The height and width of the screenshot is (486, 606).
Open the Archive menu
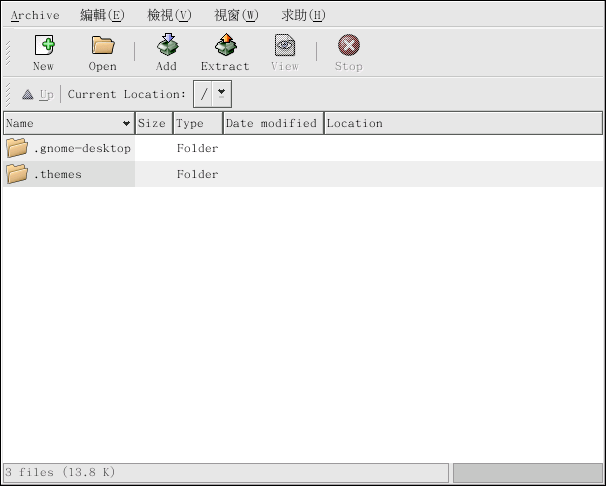35,15
